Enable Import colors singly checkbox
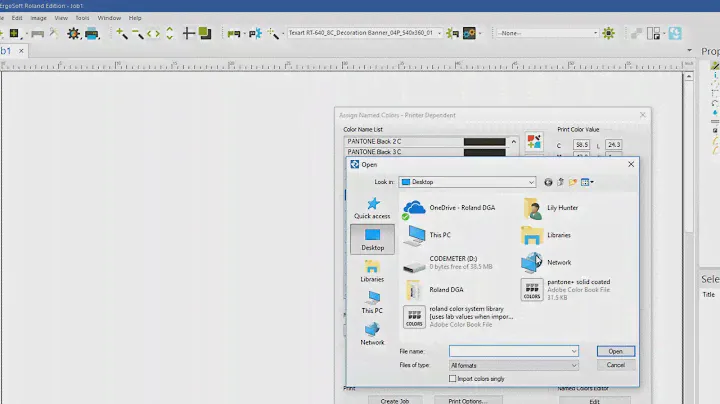 (x=453, y=379)
